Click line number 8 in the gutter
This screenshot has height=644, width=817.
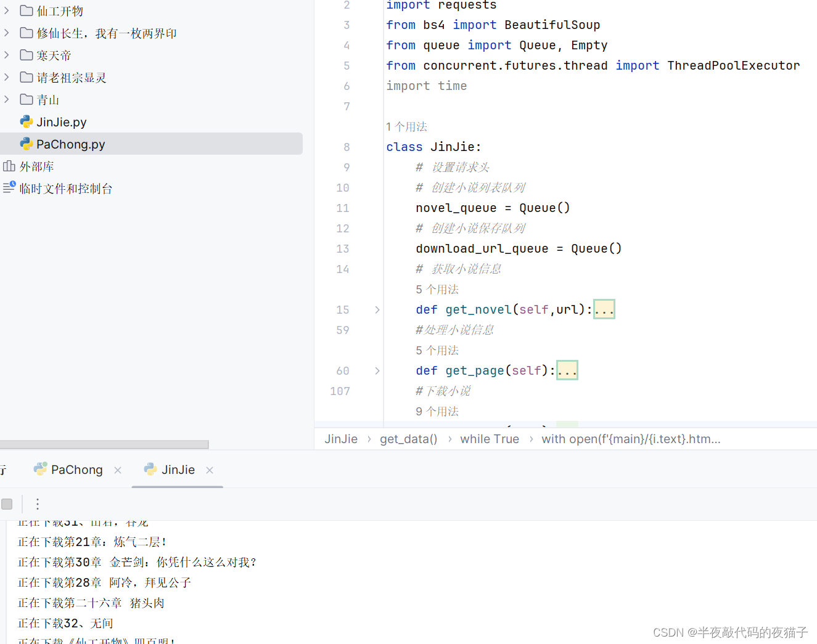[x=347, y=147]
